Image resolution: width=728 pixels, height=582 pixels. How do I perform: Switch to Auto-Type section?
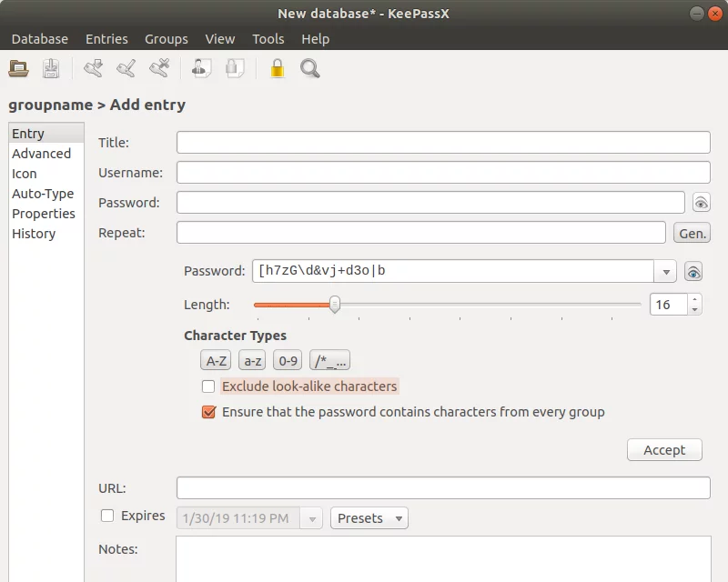(46, 194)
